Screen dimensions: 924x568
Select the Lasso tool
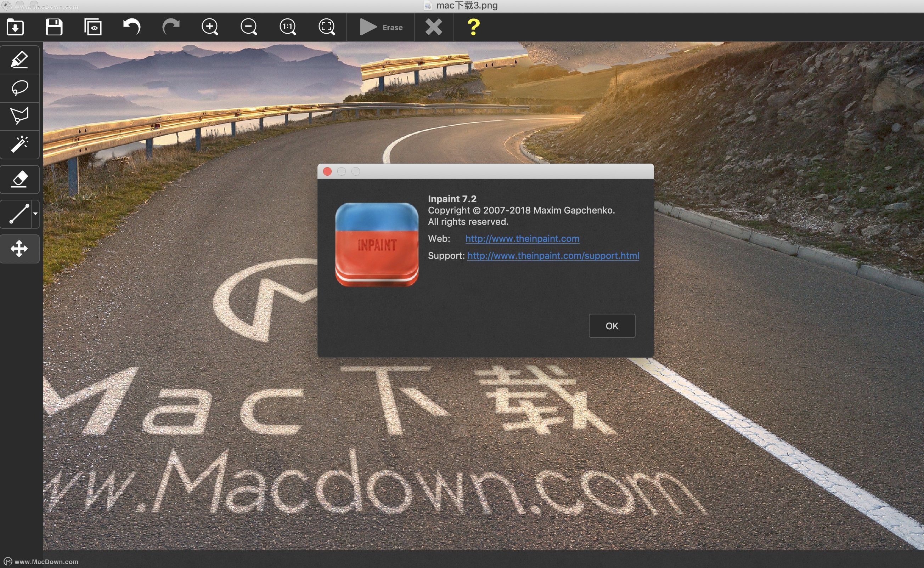(19, 88)
